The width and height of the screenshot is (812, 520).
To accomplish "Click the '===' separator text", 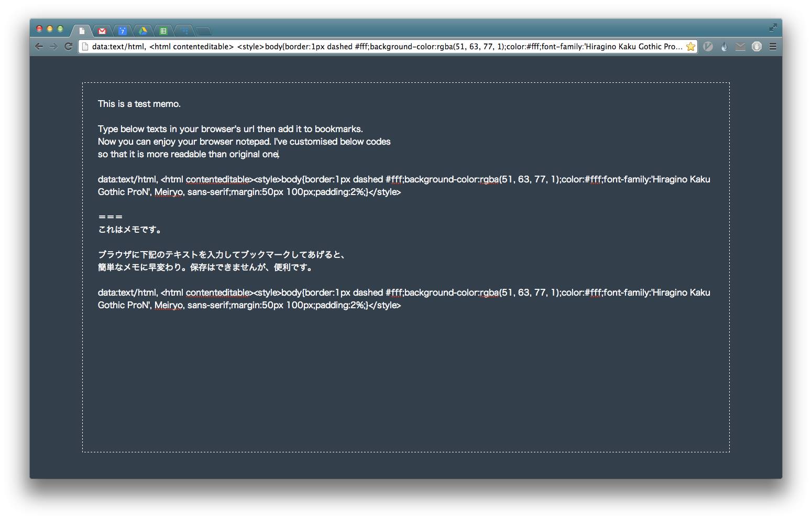I will pos(111,217).
